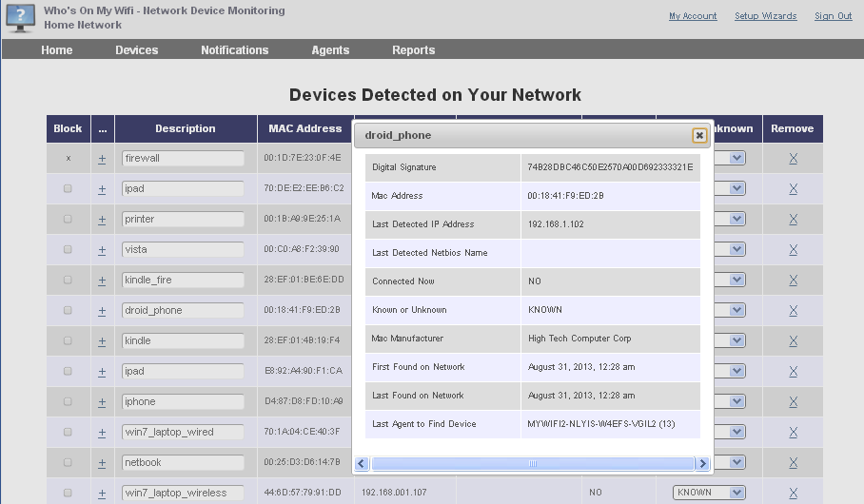Screen dimensions: 864x504
Task: Click the Sign Out link
Action: click(x=833, y=16)
